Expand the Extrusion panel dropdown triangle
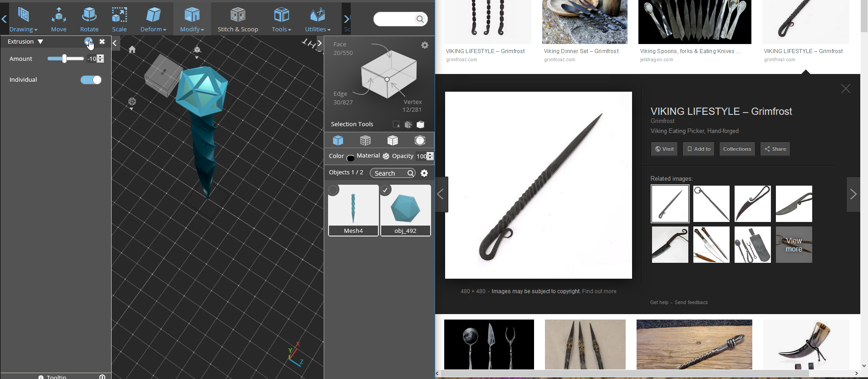Image resolution: width=868 pixels, height=379 pixels. click(x=40, y=42)
